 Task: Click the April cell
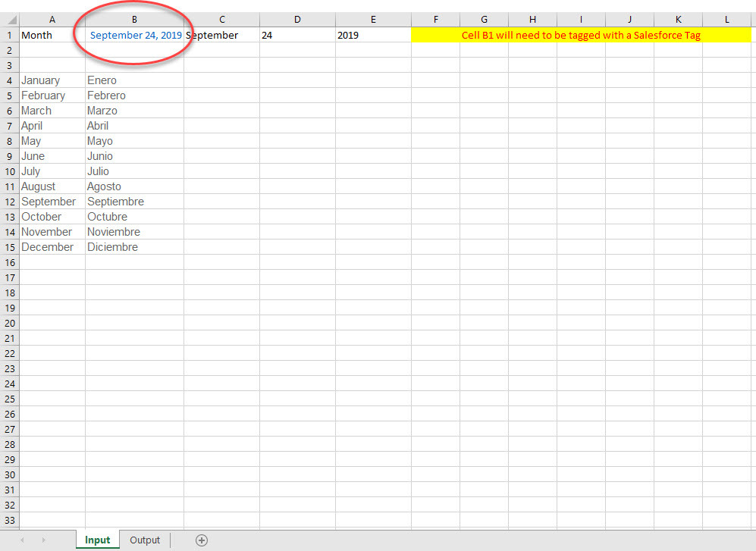point(52,126)
